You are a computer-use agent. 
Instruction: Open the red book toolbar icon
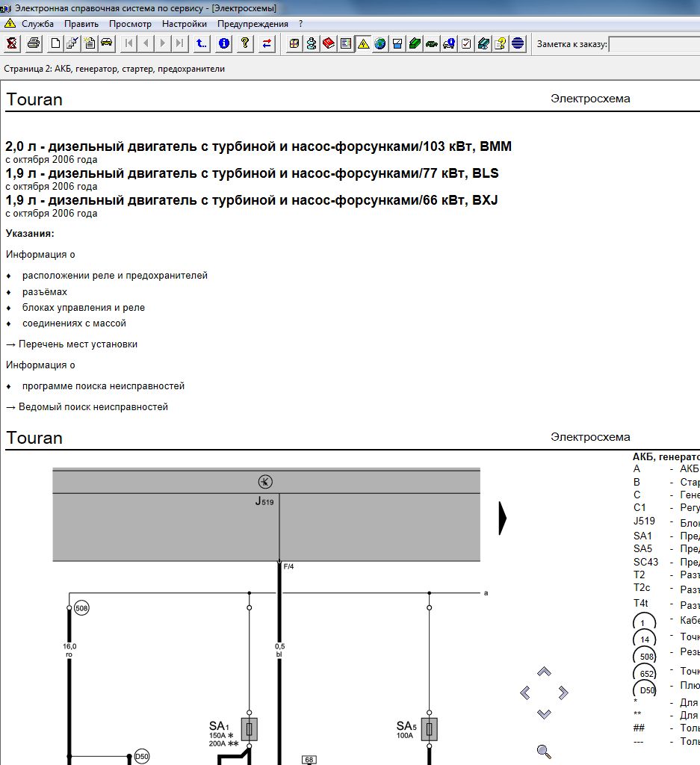[x=329, y=43]
